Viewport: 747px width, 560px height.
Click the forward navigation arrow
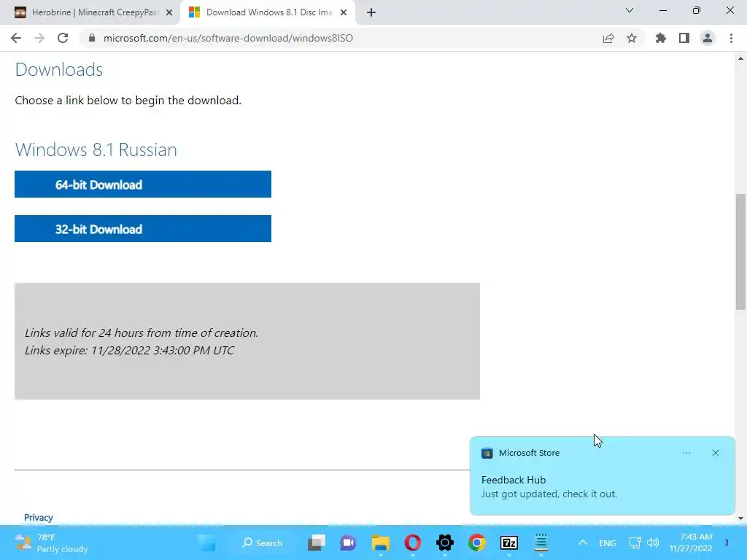point(39,38)
